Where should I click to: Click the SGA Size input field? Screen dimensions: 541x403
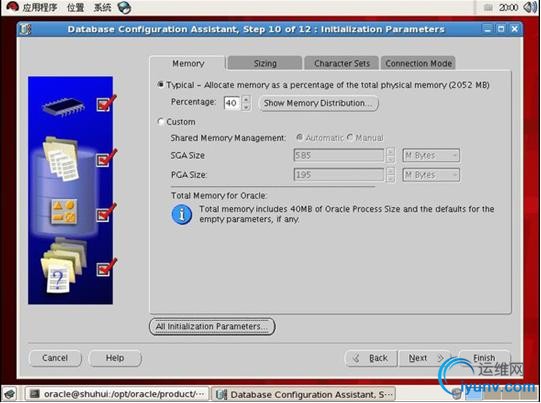pyautogui.click(x=338, y=156)
